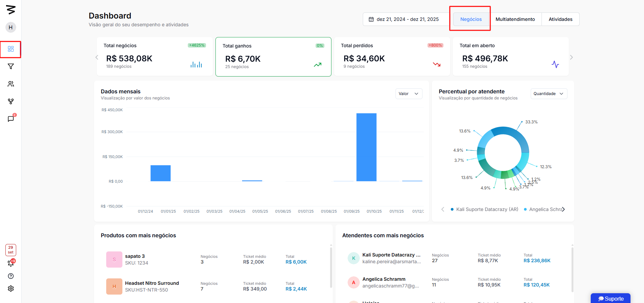
Task: Open the funnel pipeline icon in sidebar
Action: pyautogui.click(x=11, y=66)
